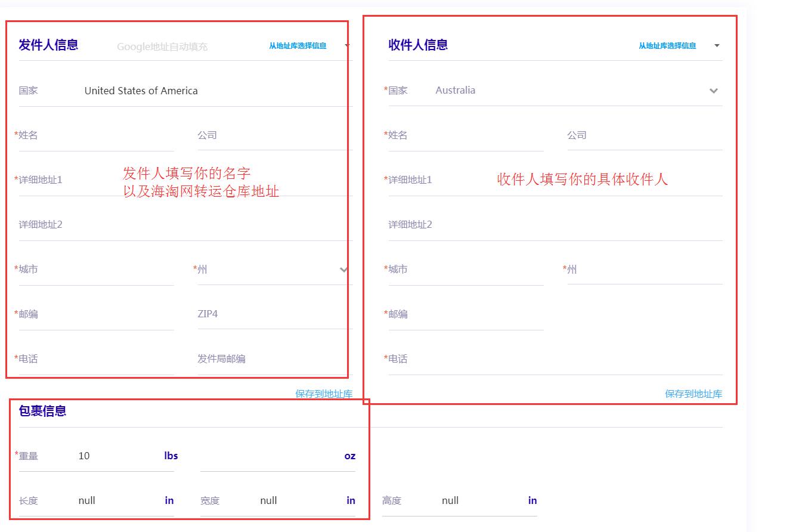Viewport: 799px width, 532px height.
Task: Focus recipient 邮编 postal code field
Action: (x=466, y=314)
